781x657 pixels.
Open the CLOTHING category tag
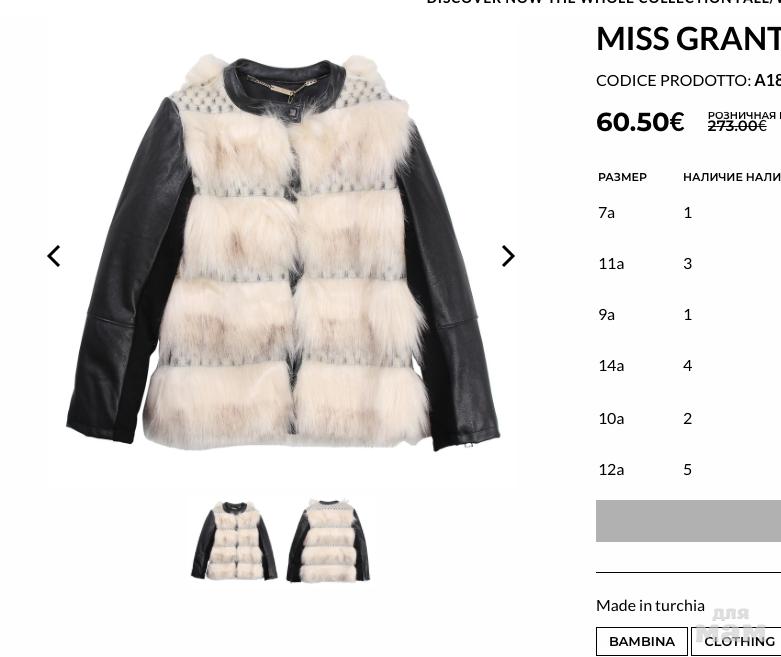pyautogui.click(x=739, y=641)
